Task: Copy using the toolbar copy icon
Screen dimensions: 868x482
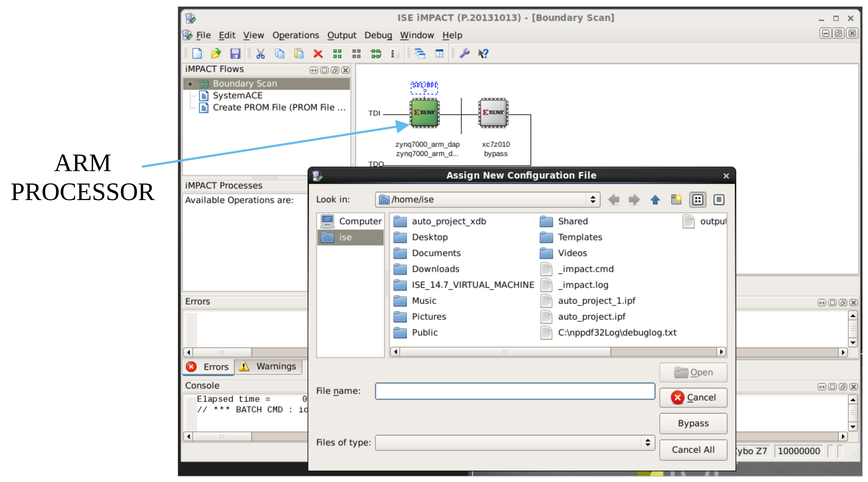Action: coord(279,53)
